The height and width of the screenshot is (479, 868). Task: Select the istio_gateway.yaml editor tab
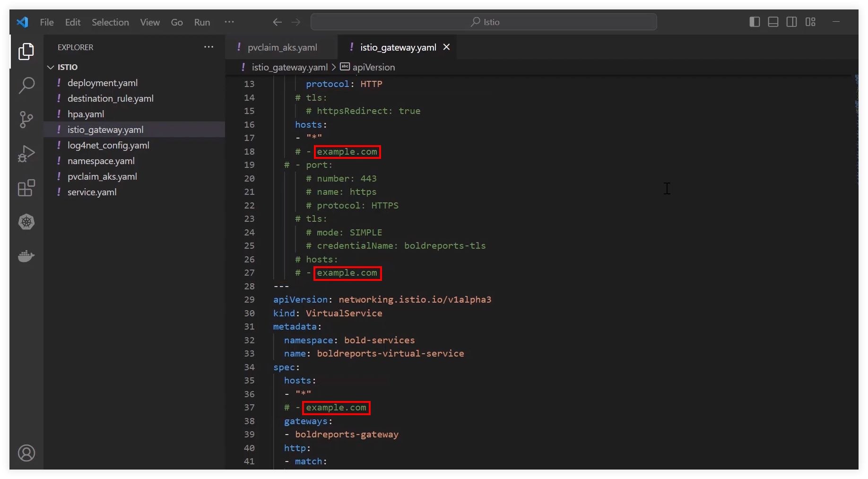pos(397,47)
